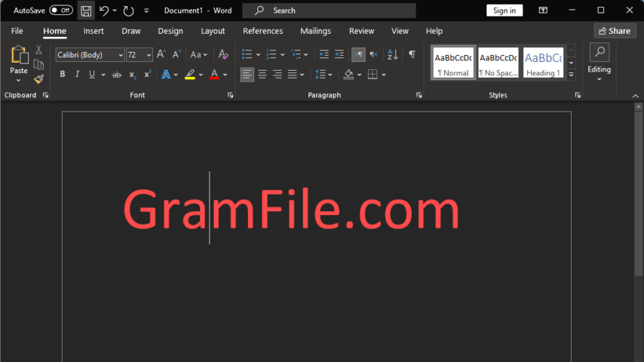The image size is (644, 362).
Task: Show or hide paragraph marks
Action: (x=412, y=54)
